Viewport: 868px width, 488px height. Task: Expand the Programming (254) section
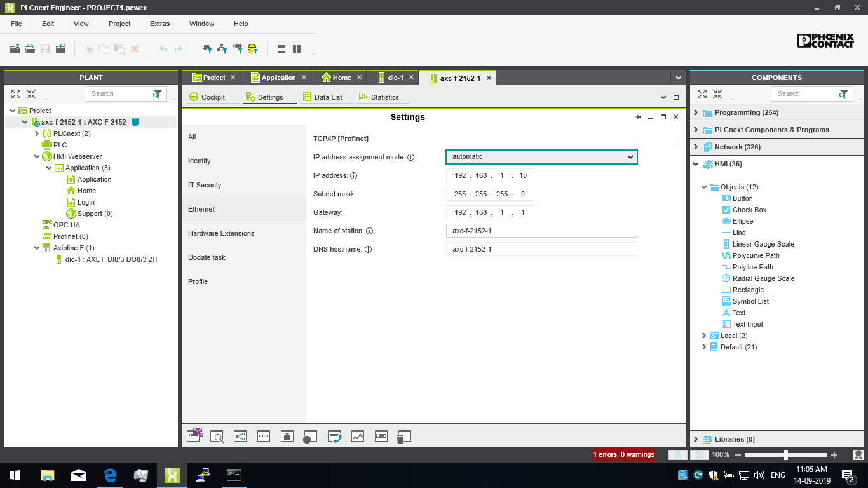[696, 112]
